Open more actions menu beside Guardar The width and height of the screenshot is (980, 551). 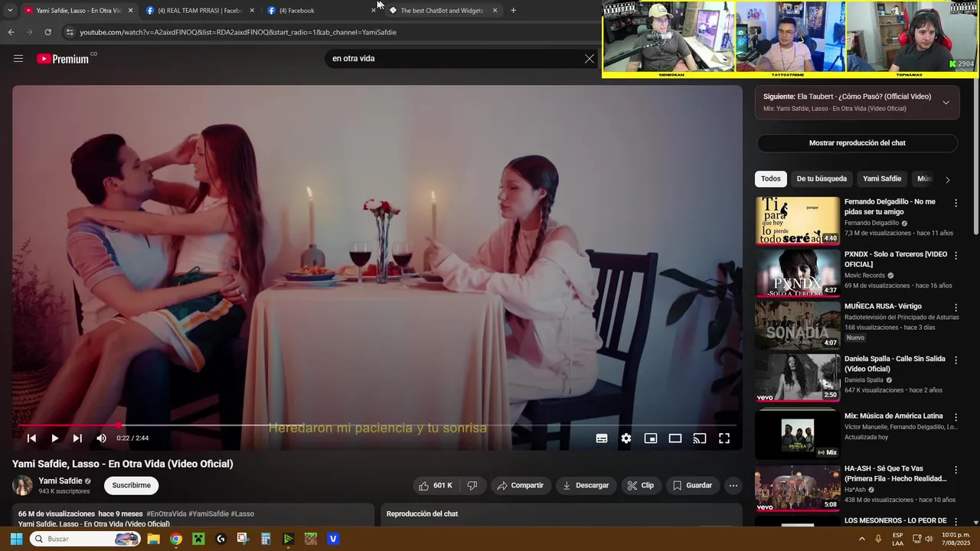pyautogui.click(x=733, y=485)
